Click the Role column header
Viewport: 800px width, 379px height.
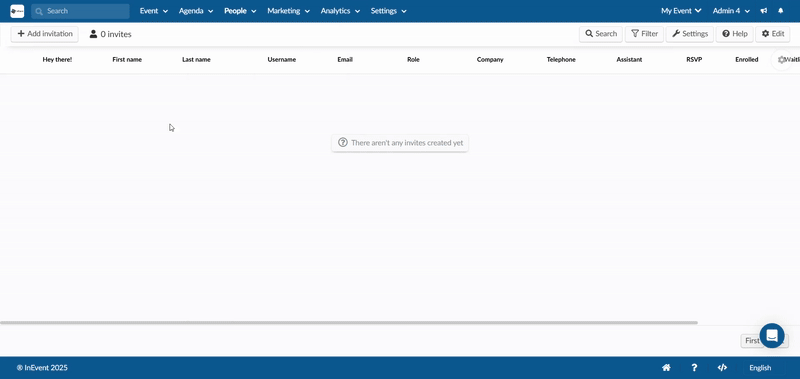(413, 60)
